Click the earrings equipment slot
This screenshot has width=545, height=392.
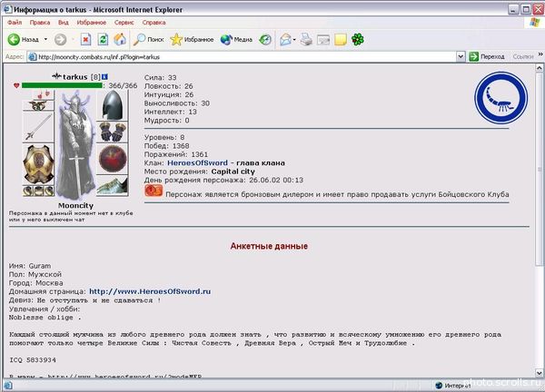[43, 94]
